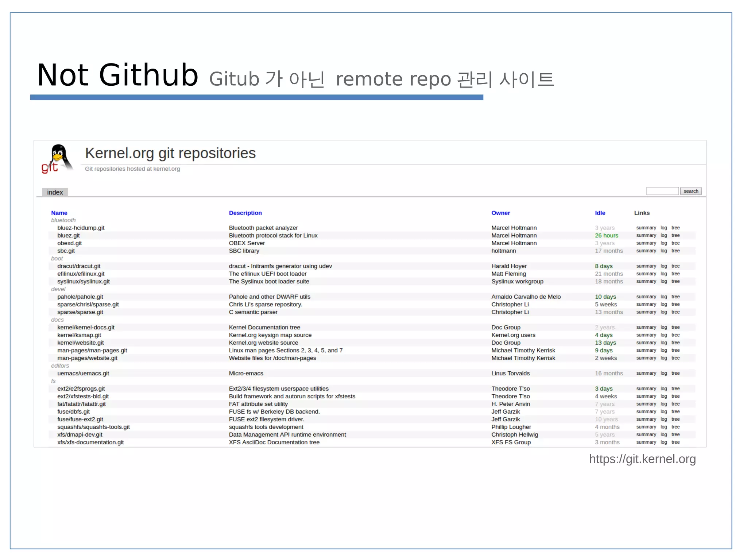This screenshot has width=747, height=560.
Task: Click summary link for fuse-ext2.git row
Action: click(646, 420)
